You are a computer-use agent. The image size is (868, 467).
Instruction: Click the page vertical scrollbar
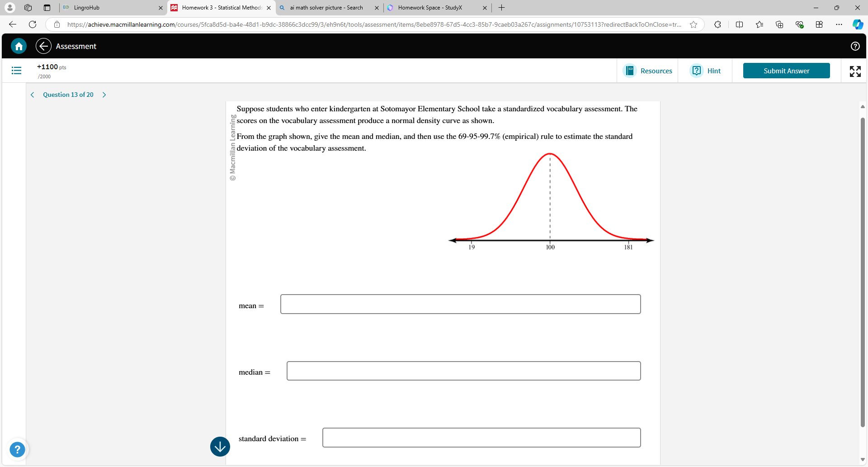point(863,272)
